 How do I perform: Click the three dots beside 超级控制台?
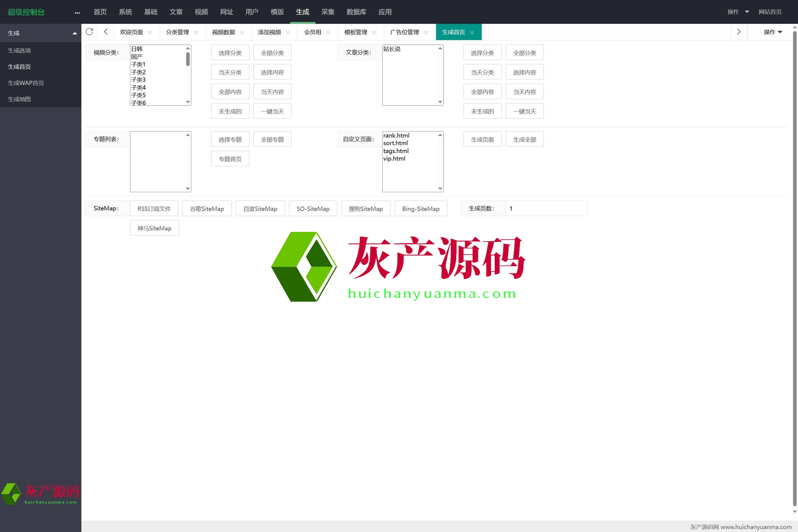[x=77, y=12]
